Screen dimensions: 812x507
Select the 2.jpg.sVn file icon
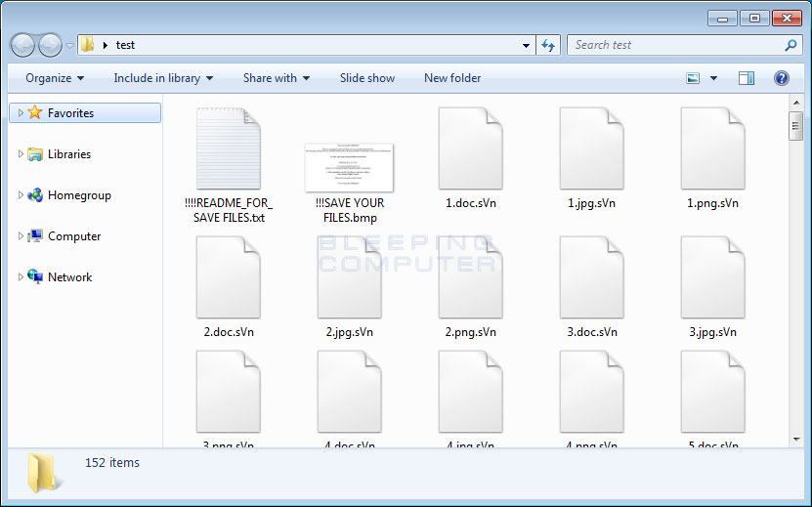(x=350, y=277)
